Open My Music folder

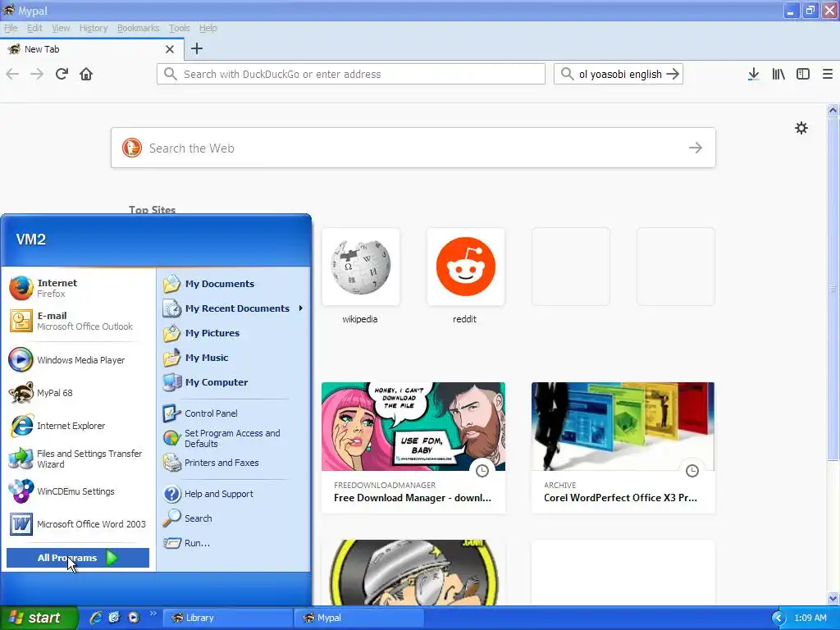coord(233,358)
